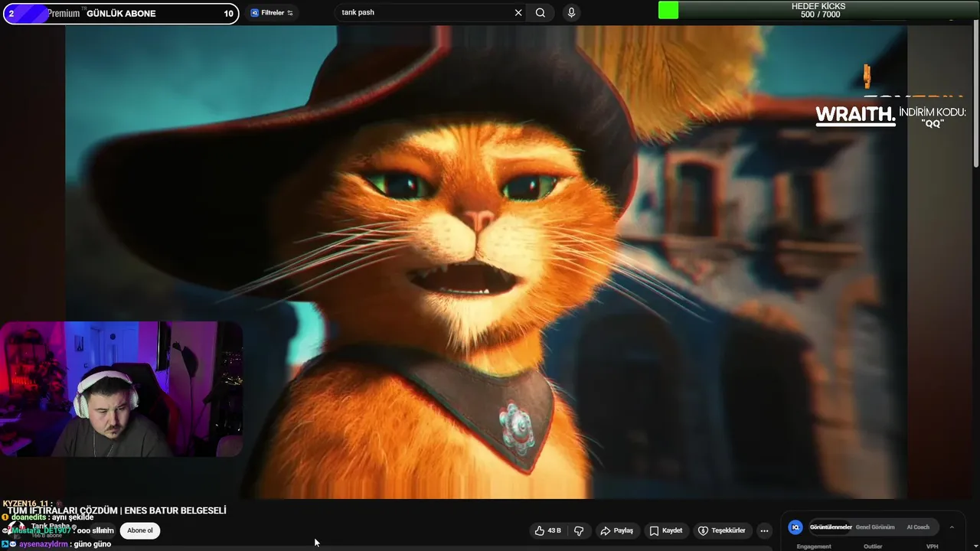Click the WRAITH sponsor logo
The width and height of the screenshot is (980, 551).
(x=855, y=116)
